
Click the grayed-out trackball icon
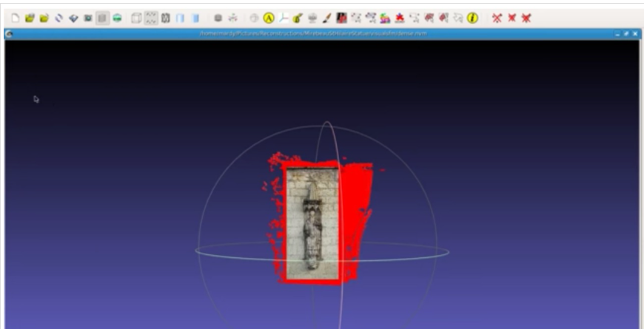(254, 18)
